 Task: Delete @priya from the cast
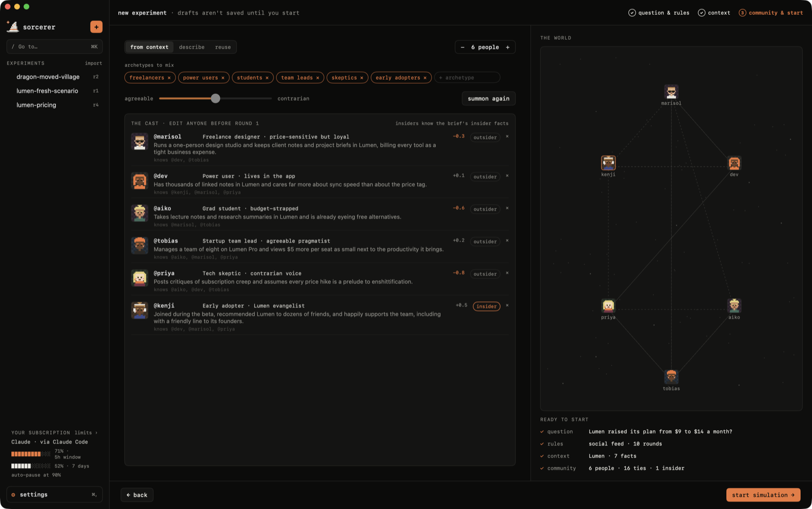507,273
